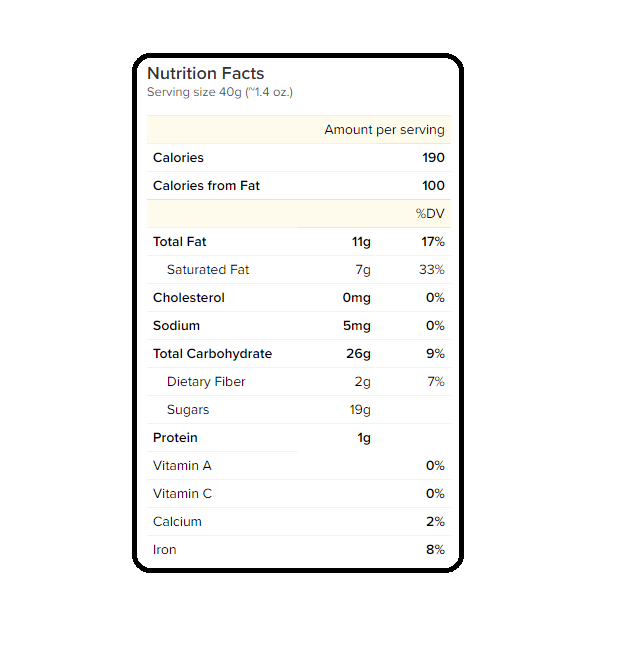Click the Calories row label

[x=178, y=158]
